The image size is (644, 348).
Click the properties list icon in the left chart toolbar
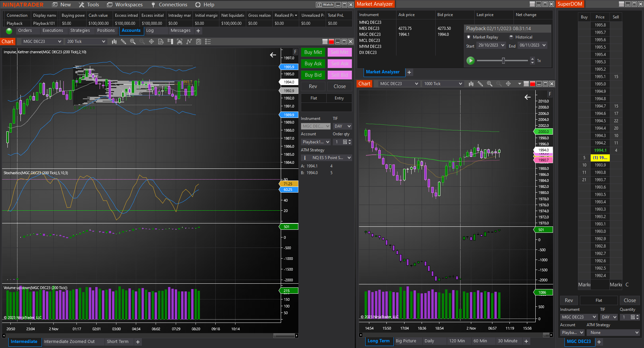[x=208, y=42]
